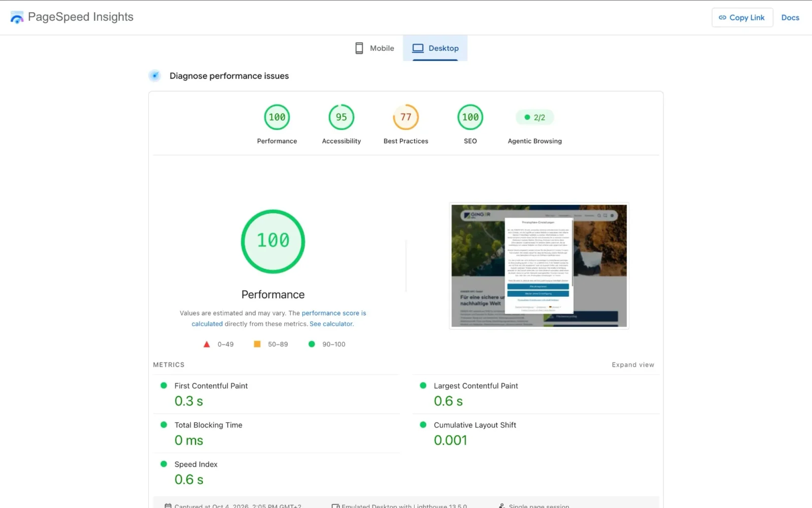
Task: Click the large Performance heading text
Action: click(x=273, y=295)
